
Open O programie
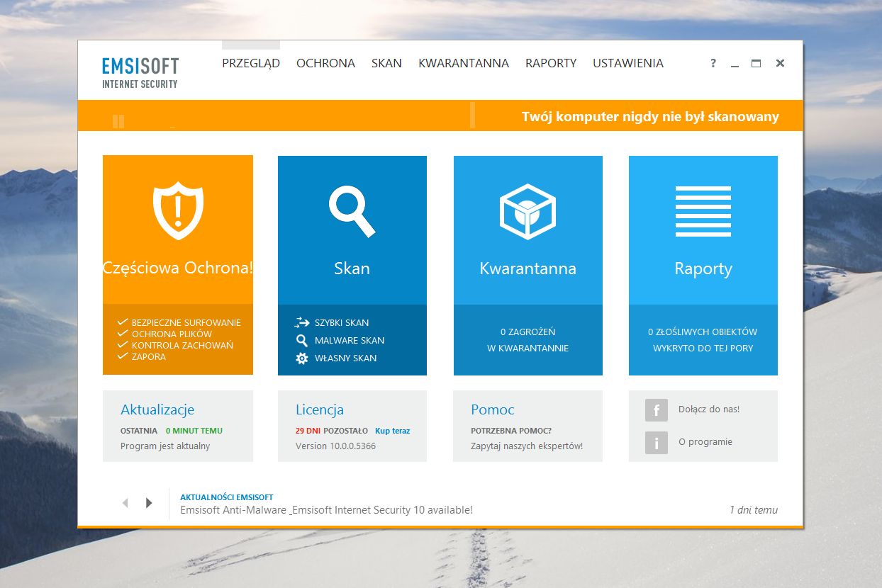[705, 441]
